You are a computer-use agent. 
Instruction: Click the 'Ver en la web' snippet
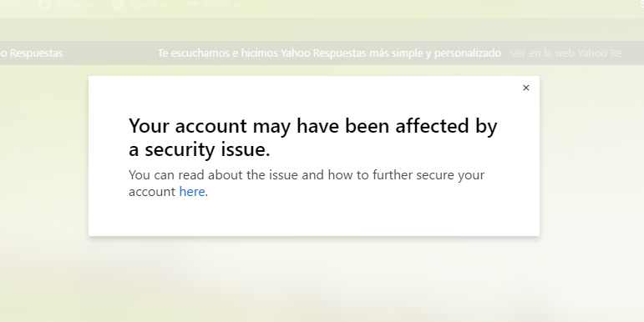[565, 53]
